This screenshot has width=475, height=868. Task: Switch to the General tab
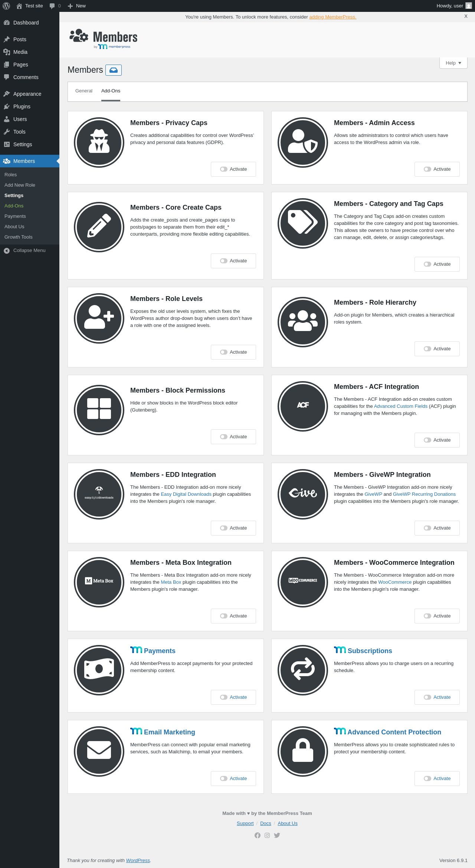[x=84, y=91]
